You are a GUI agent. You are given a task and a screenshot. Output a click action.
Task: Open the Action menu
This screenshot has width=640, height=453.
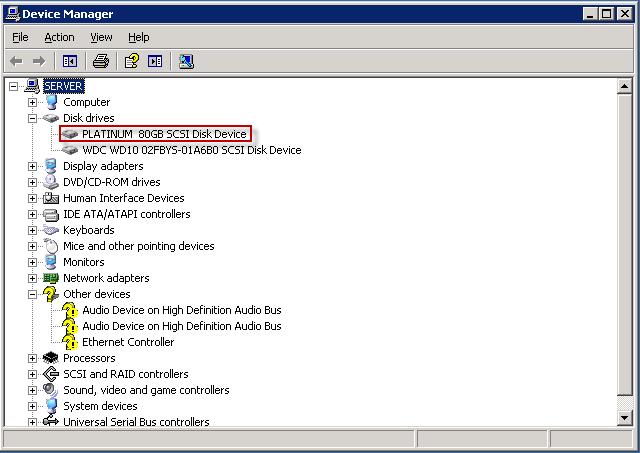coord(59,37)
